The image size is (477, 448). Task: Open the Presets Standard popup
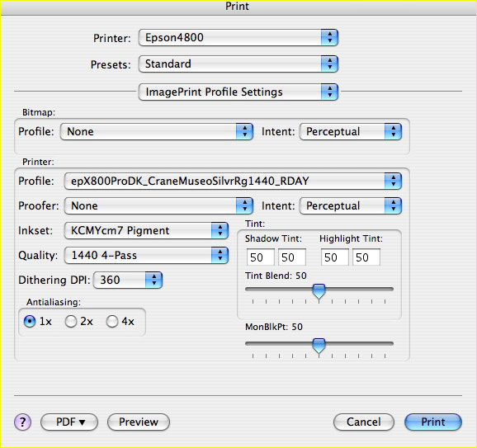tap(238, 64)
